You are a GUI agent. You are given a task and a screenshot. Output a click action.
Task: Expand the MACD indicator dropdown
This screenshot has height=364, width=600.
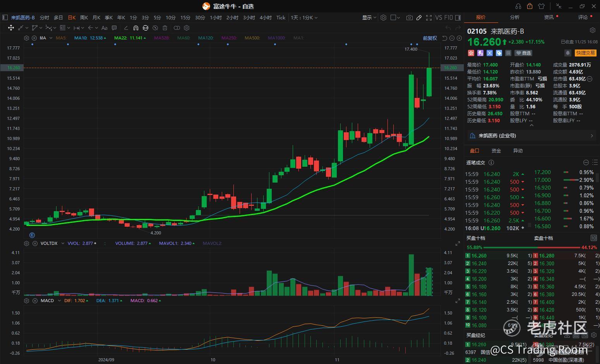(59, 301)
